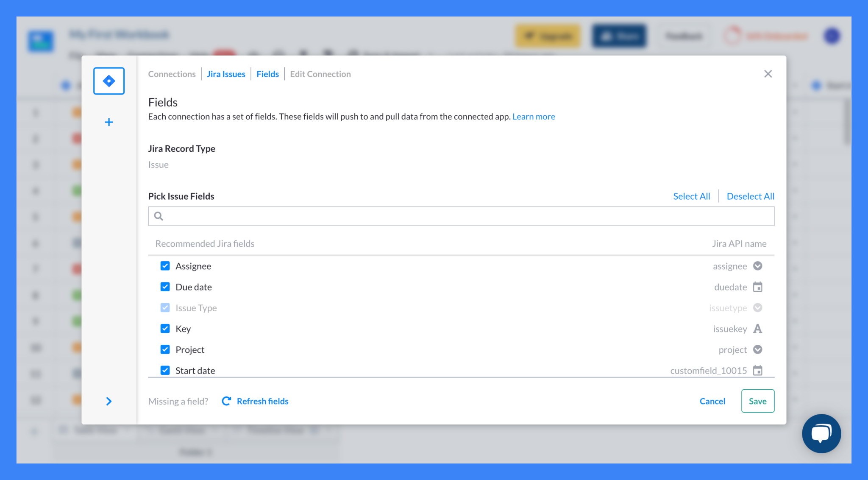Click the customfield_10015 API name
This screenshot has height=480, width=868.
click(x=709, y=371)
